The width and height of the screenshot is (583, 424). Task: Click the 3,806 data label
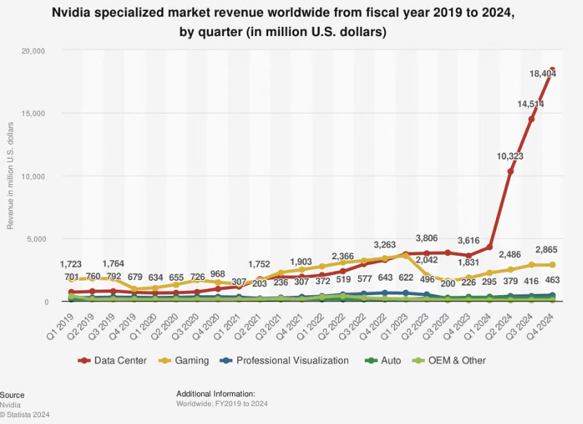[426, 238]
